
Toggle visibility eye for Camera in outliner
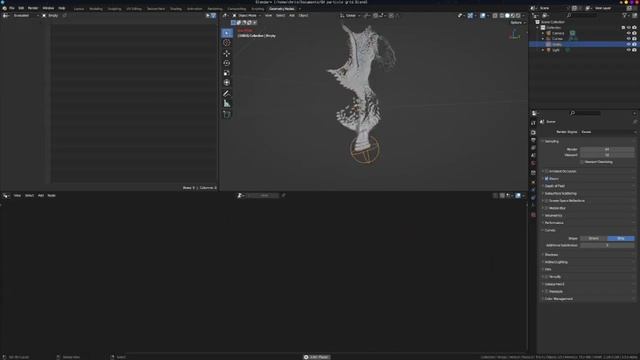point(629,33)
